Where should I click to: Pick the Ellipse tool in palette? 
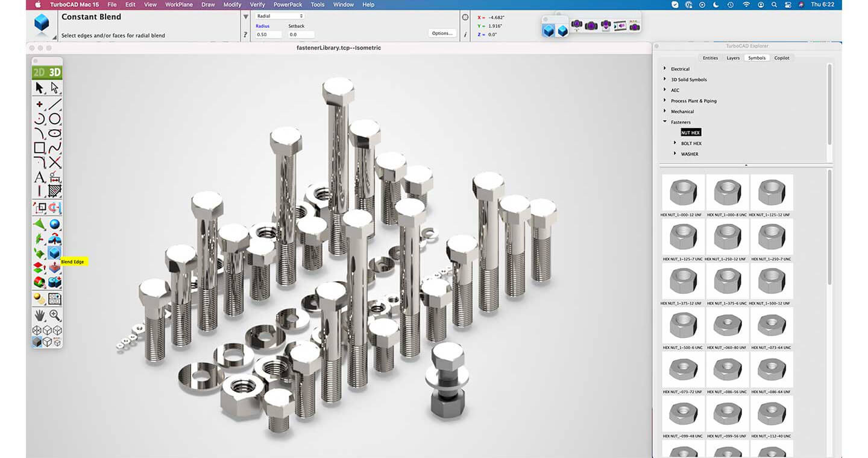(x=55, y=133)
